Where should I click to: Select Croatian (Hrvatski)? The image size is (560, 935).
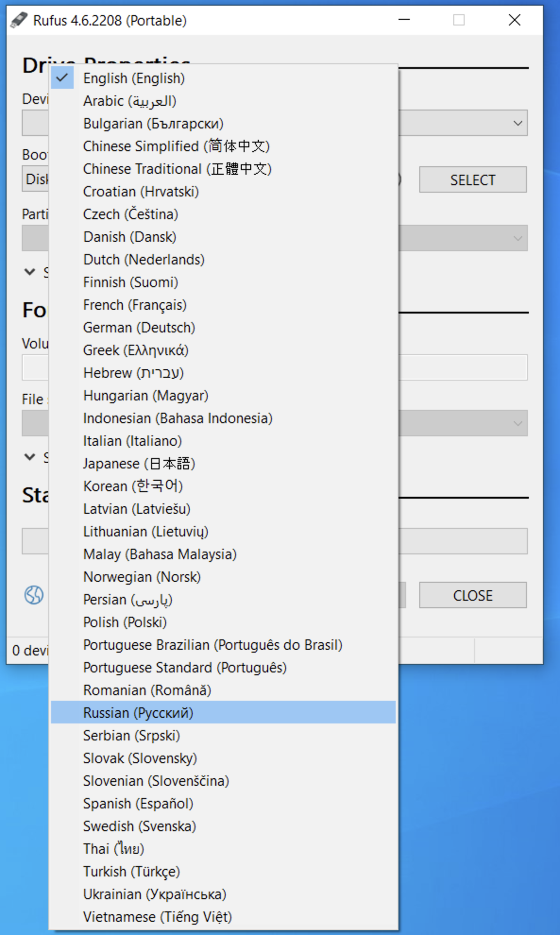tap(223, 192)
